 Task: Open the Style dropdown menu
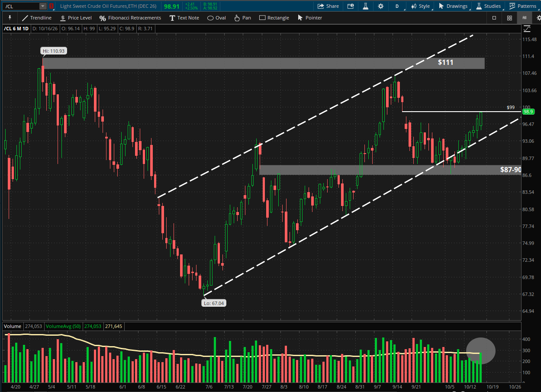pos(420,6)
